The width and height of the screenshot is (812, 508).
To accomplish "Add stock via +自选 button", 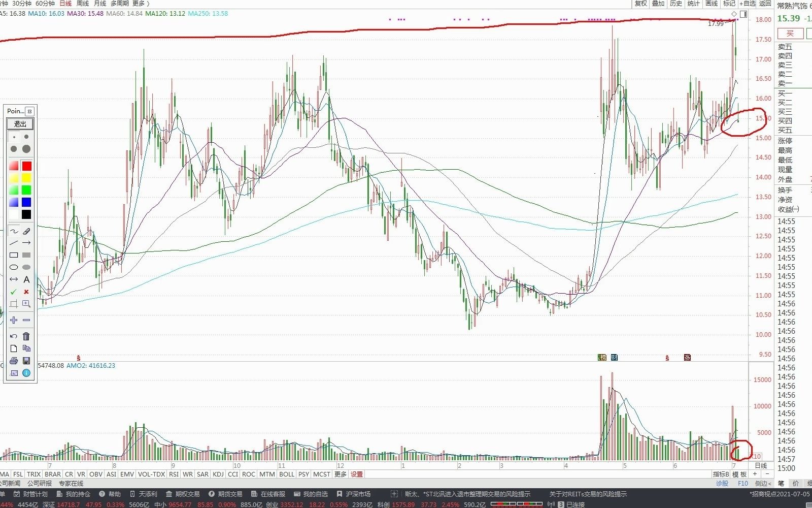I will pyautogui.click(x=748, y=4).
